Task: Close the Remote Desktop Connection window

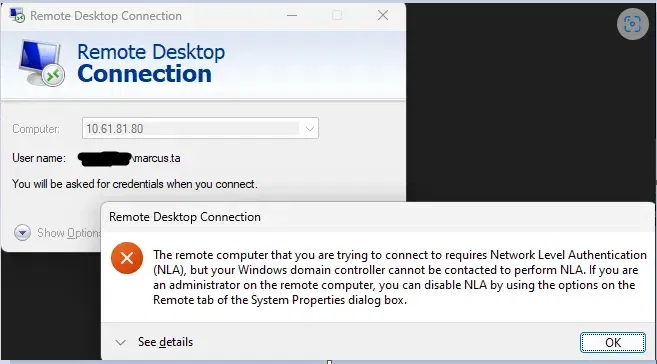Action: click(383, 15)
